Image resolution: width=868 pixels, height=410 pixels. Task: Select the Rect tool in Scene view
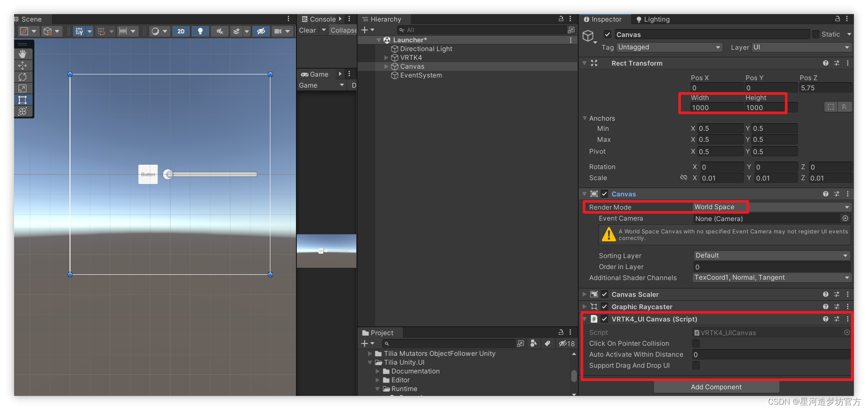[22, 100]
